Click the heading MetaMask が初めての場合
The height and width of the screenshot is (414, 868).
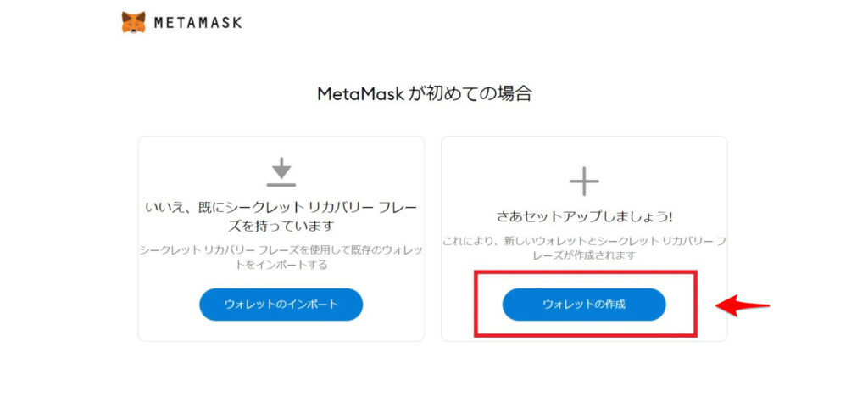pyautogui.click(x=425, y=93)
